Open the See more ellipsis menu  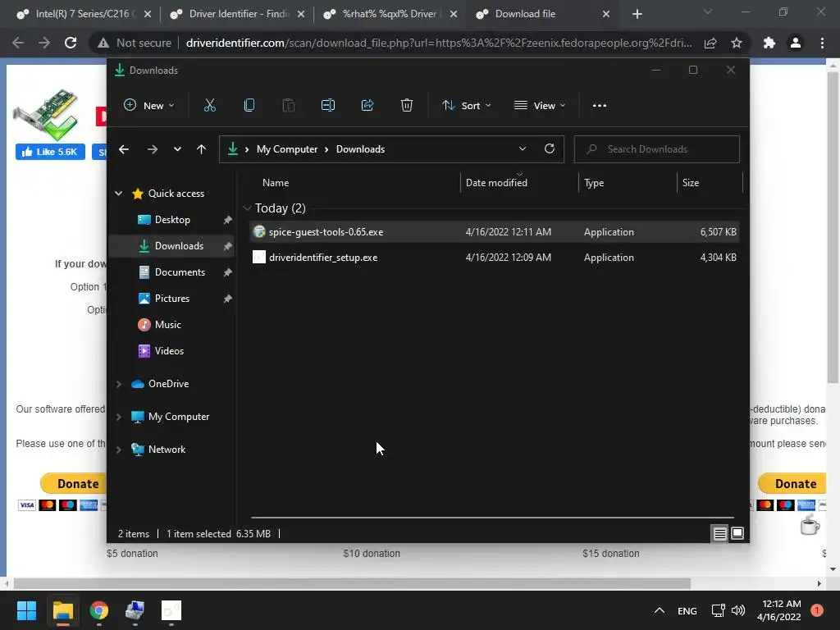click(x=600, y=106)
